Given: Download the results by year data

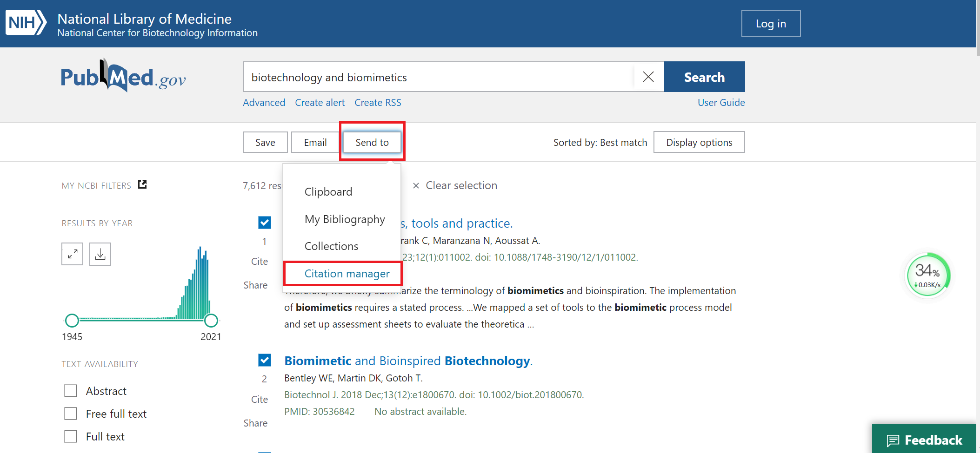Looking at the screenshot, I should (x=100, y=254).
